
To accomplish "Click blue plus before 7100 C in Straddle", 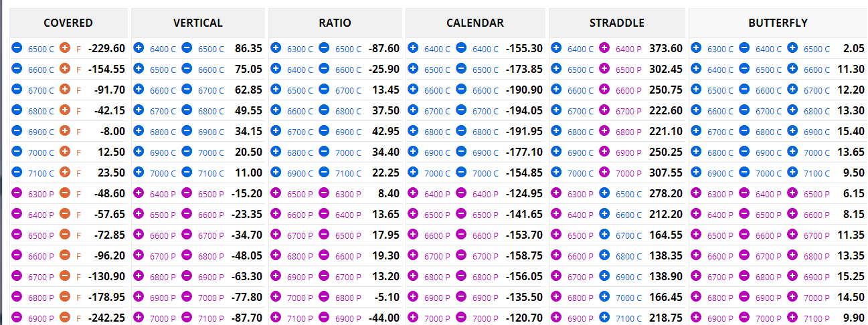I will point(604,318).
